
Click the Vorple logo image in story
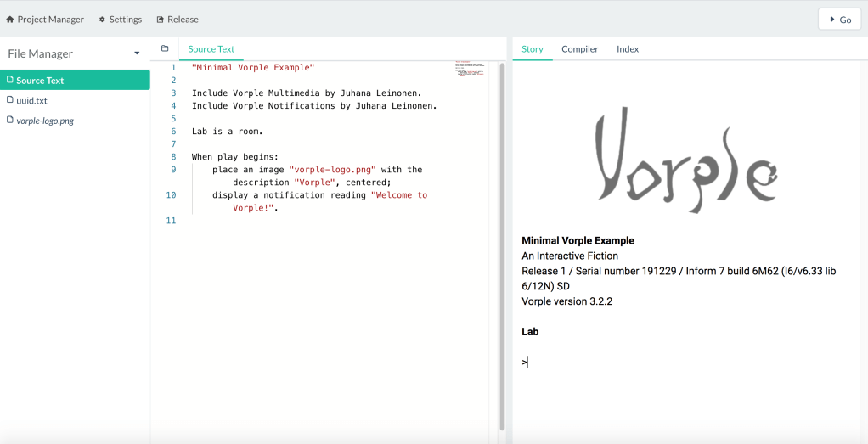pos(686,164)
